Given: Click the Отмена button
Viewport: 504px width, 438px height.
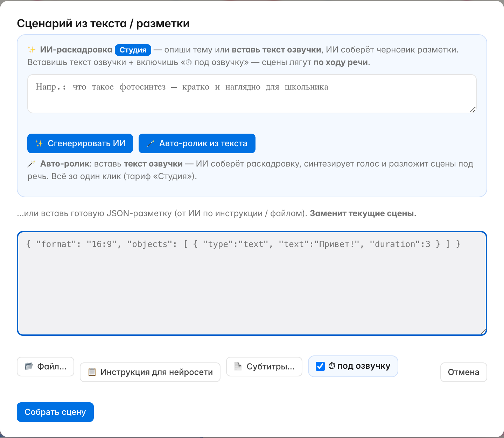Looking at the screenshot, I should point(463,372).
